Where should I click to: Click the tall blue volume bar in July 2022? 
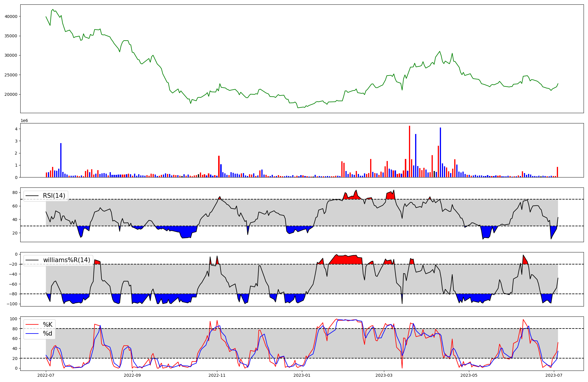pos(61,160)
